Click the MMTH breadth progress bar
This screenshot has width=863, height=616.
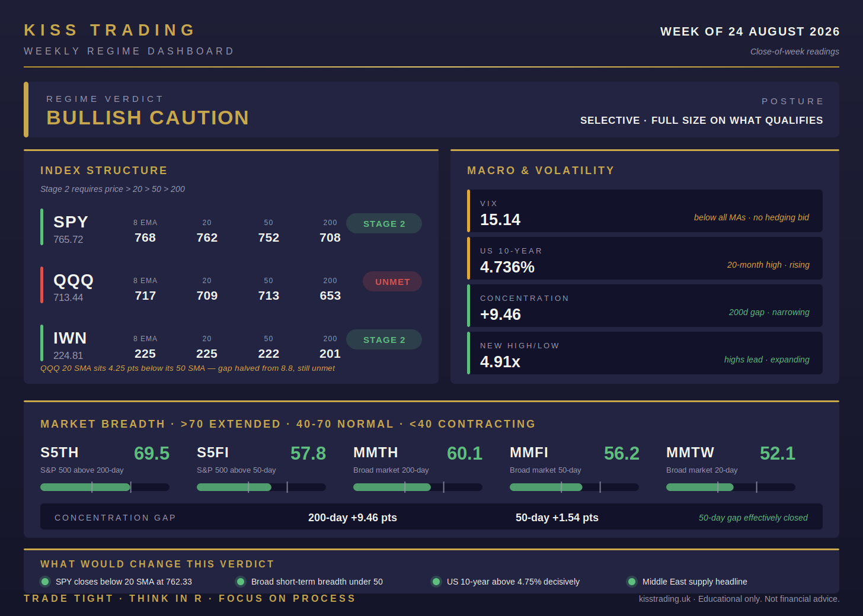coord(418,487)
